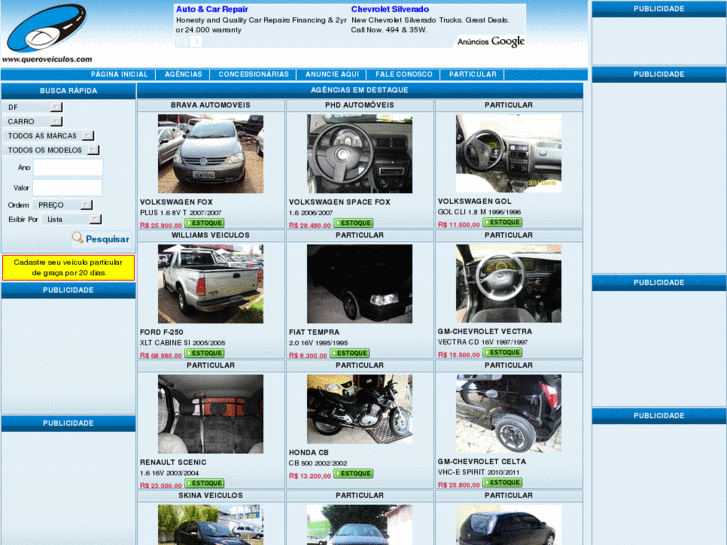Click the FIAT TEMPRA title text

[314, 332]
